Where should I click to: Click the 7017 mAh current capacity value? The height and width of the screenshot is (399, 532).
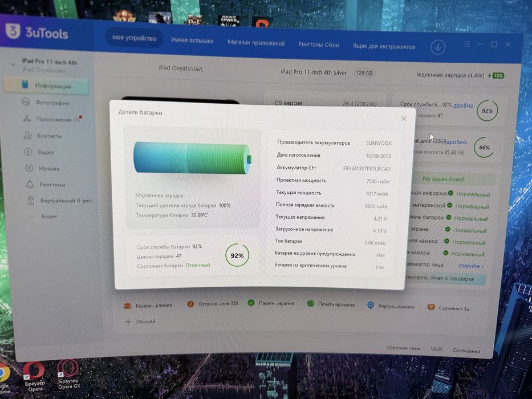377,194
